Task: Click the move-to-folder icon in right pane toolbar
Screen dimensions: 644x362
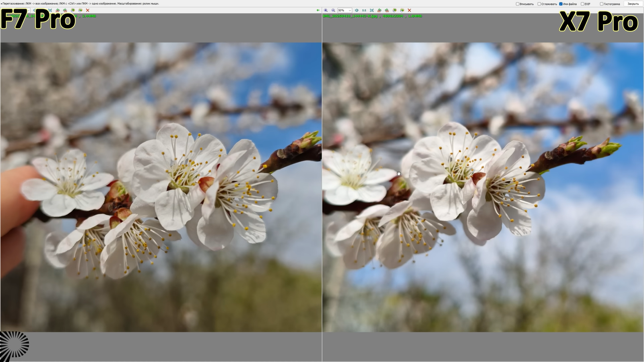Action: (x=402, y=10)
